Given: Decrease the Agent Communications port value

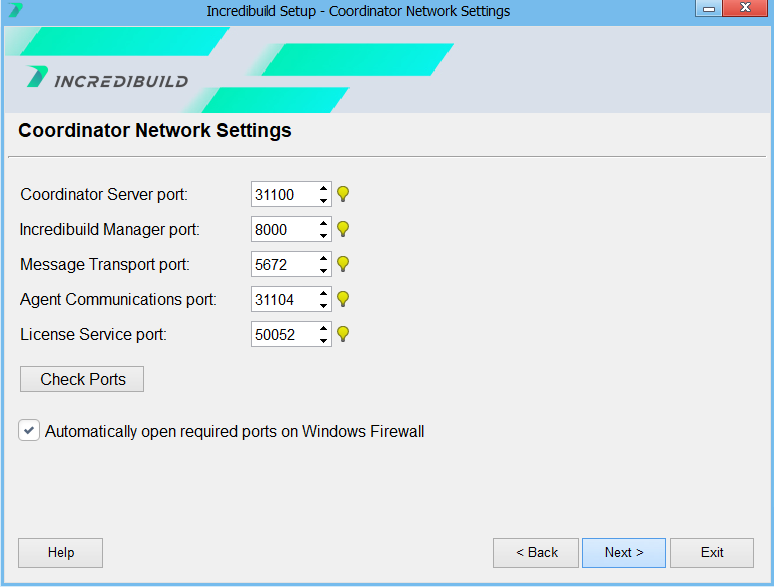Looking at the screenshot, I should tap(323, 306).
